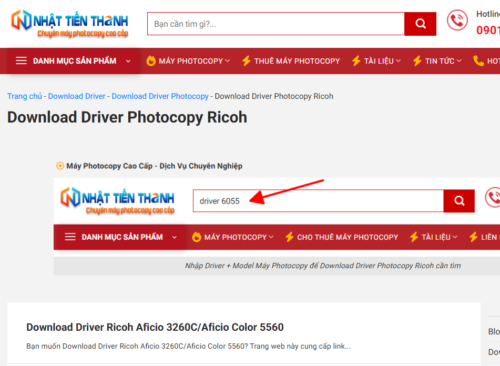Click the hotline phone icon in header
The height and width of the screenshot is (366, 500).
coord(457,20)
